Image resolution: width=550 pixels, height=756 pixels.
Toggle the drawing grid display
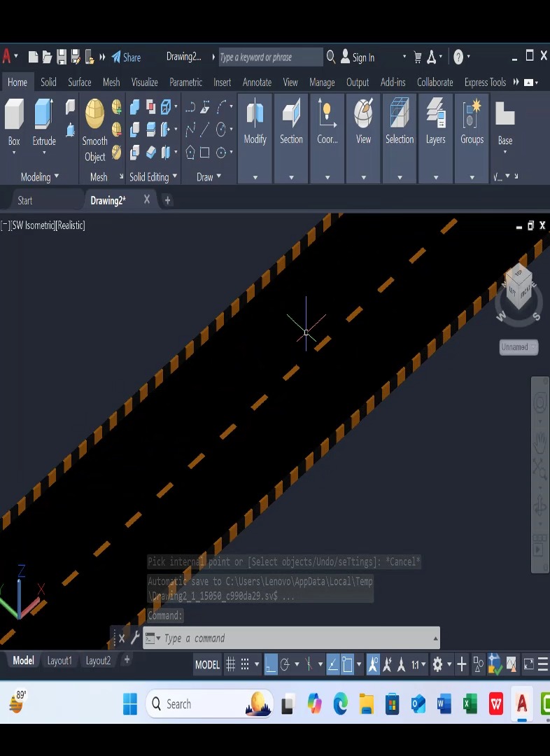[x=231, y=665]
